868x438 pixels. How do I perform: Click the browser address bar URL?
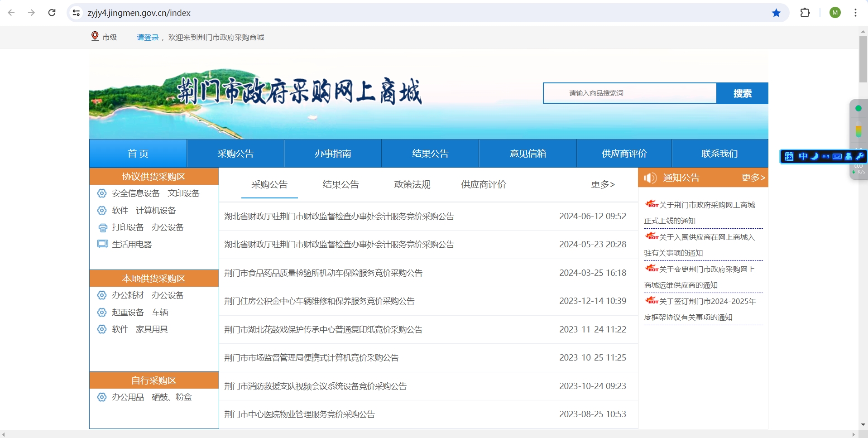[139, 13]
